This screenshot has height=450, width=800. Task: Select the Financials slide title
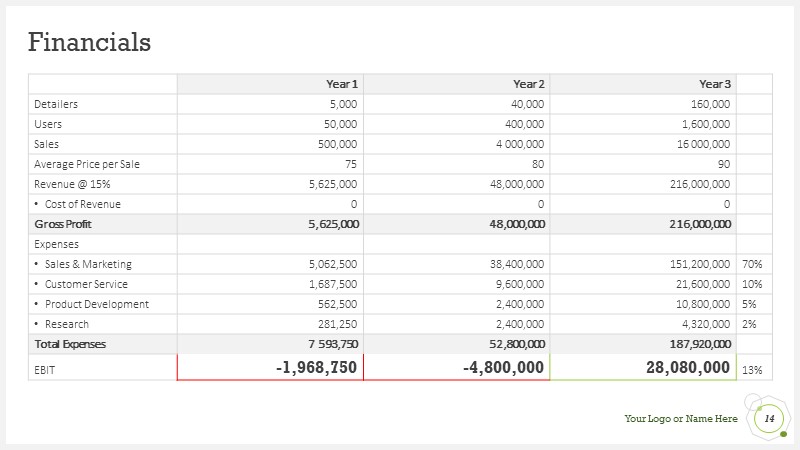pos(89,42)
